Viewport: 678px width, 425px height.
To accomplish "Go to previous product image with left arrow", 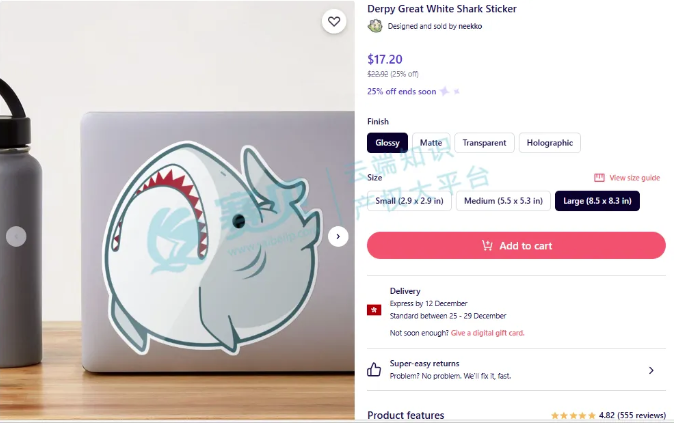I will (x=16, y=236).
